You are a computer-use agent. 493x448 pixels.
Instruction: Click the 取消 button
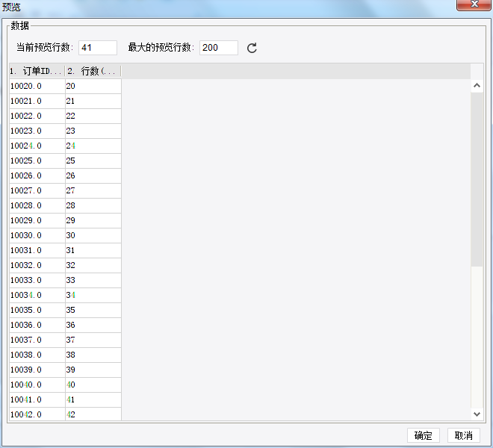(463, 435)
